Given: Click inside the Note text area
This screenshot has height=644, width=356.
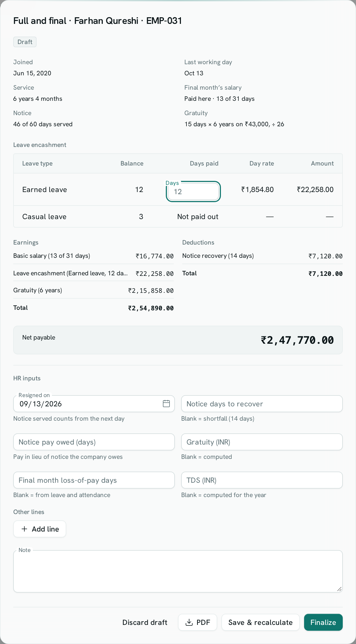Looking at the screenshot, I should tap(178, 571).
